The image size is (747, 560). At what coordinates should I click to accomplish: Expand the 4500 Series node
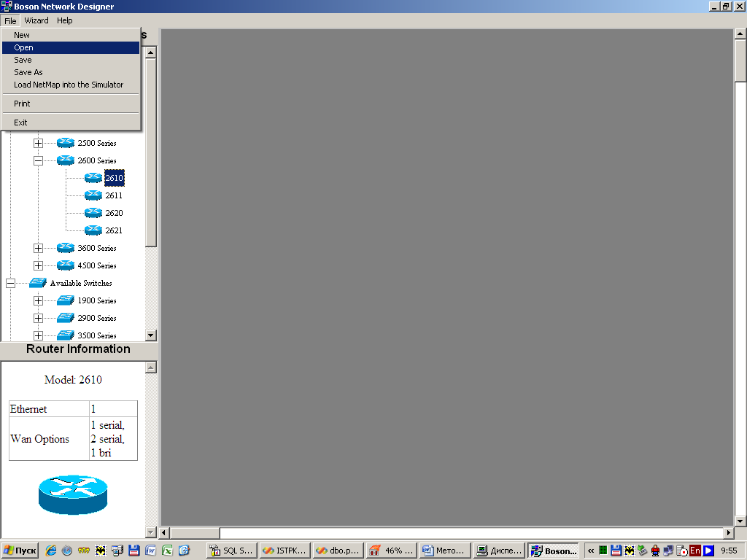click(38, 265)
